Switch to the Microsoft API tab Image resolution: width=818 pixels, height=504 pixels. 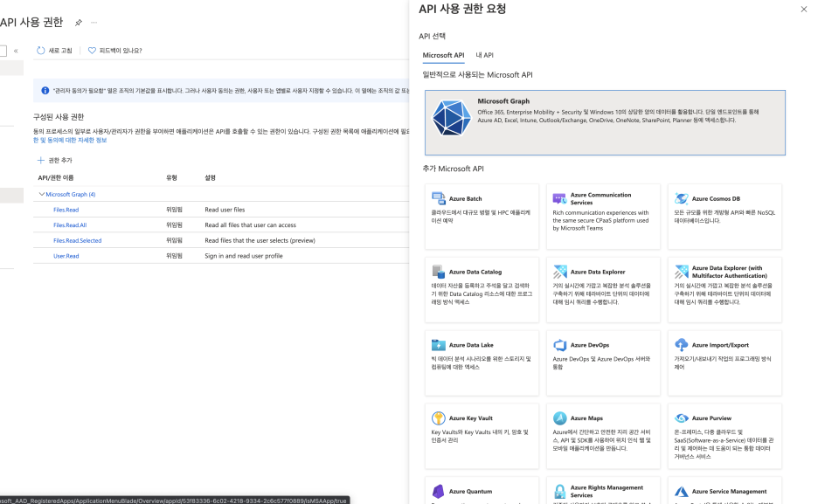(443, 55)
